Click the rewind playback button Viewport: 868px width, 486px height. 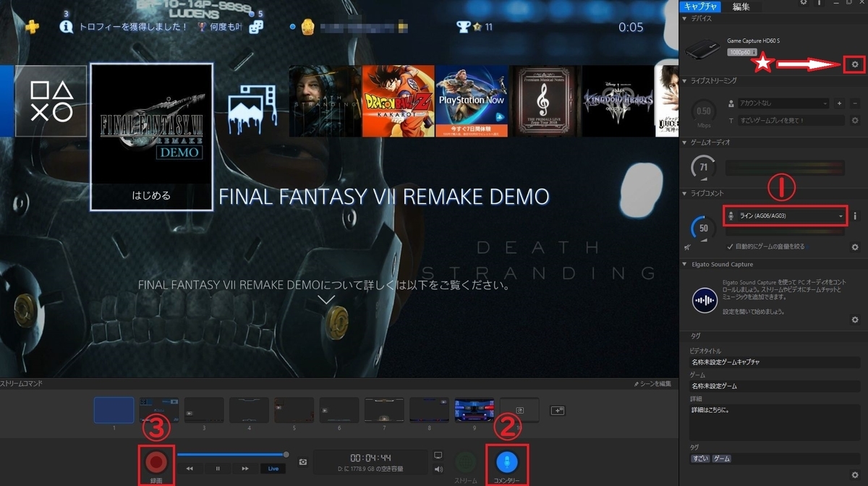click(x=189, y=469)
